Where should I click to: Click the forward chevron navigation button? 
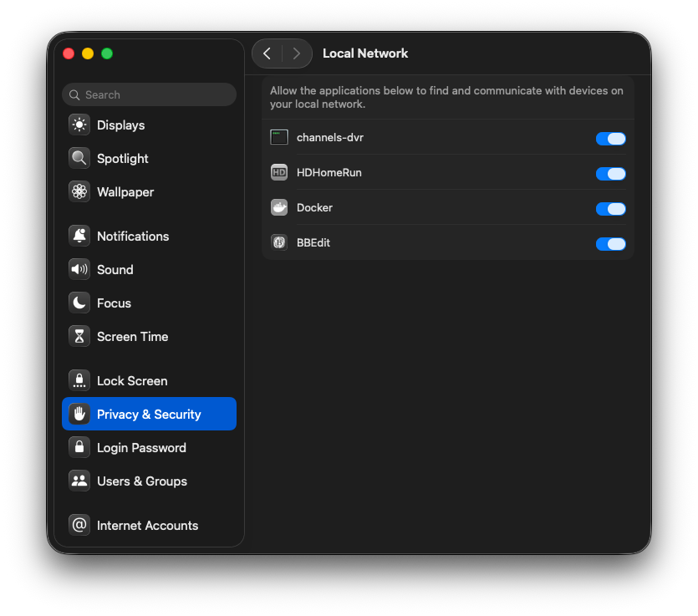click(x=297, y=53)
